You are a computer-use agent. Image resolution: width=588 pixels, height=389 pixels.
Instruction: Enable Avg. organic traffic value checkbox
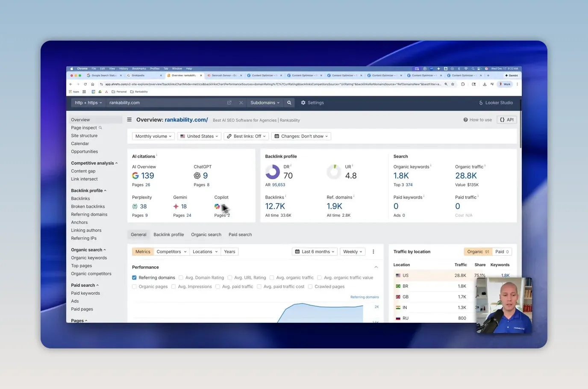(x=320, y=278)
